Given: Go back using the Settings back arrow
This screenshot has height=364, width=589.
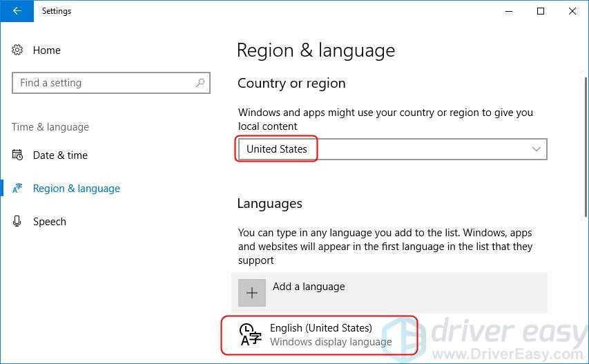Looking at the screenshot, I should pyautogui.click(x=17, y=11).
